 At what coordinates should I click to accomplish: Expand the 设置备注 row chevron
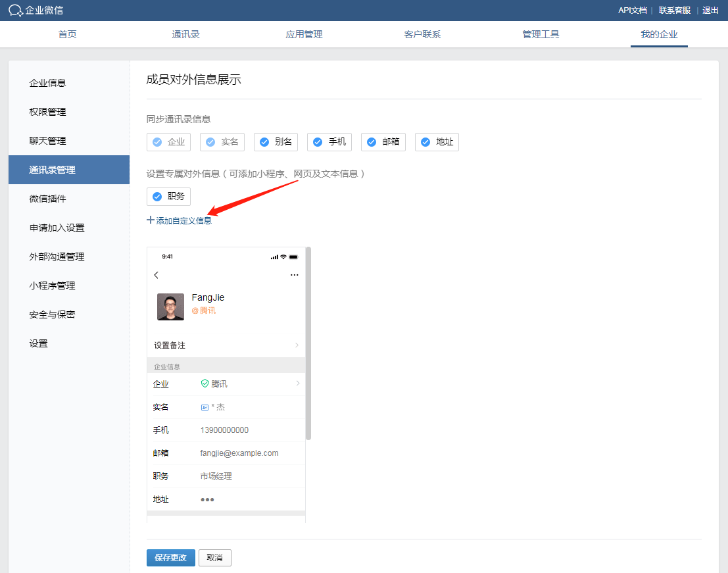[x=297, y=345]
